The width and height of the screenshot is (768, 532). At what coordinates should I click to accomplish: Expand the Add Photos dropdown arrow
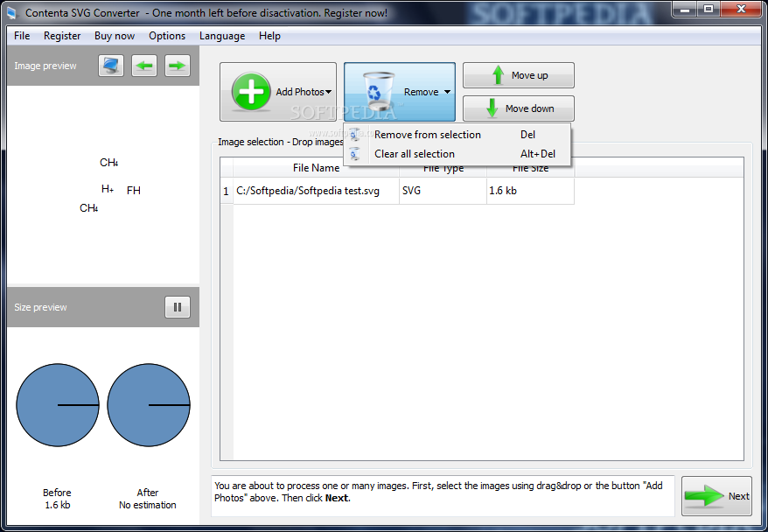tap(328, 92)
